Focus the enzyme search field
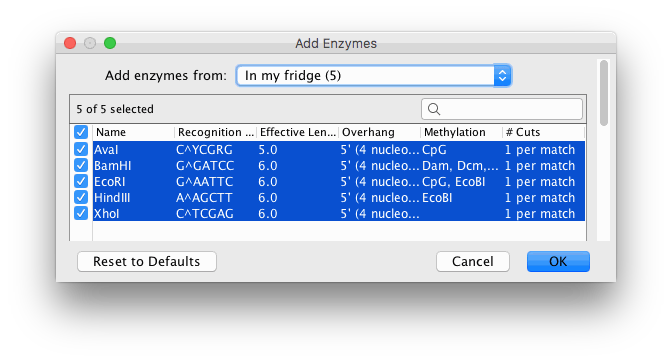This screenshot has height=362, width=672. [502, 109]
